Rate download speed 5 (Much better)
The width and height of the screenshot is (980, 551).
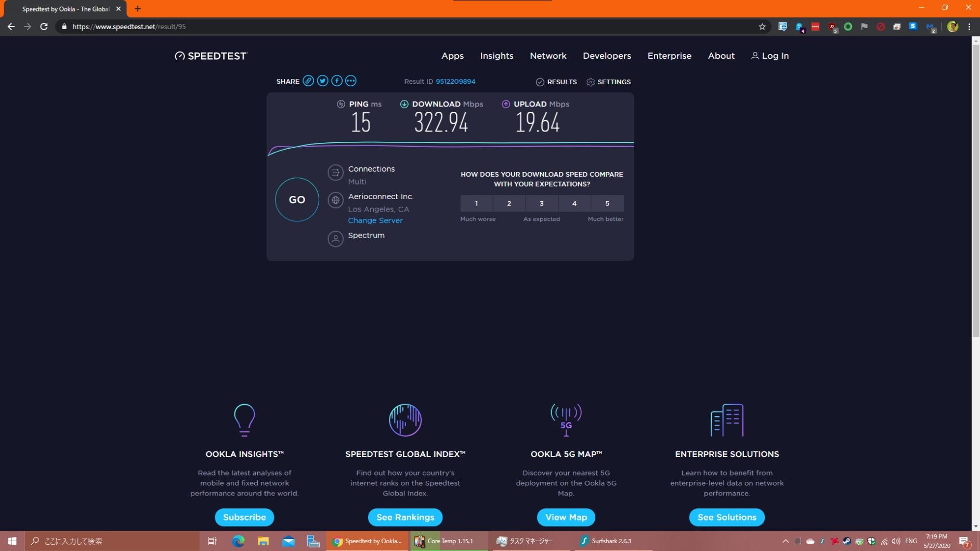click(x=607, y=204)
